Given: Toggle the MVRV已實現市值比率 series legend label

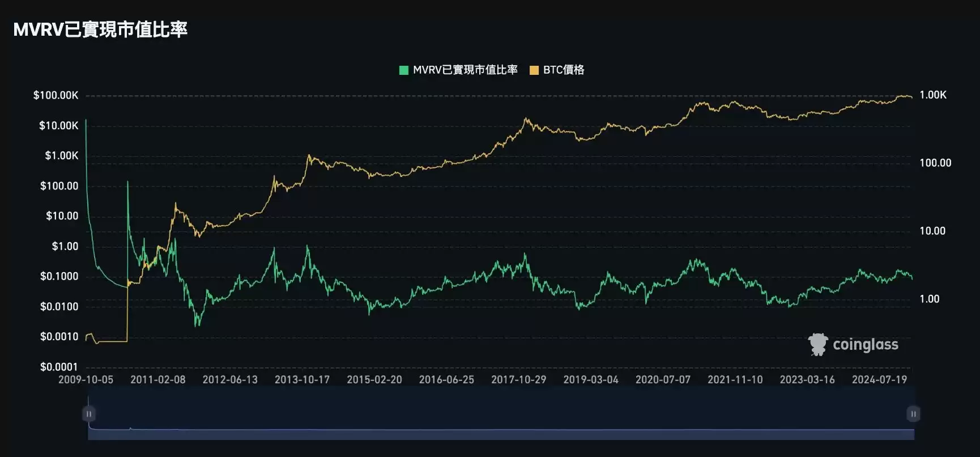Looking at the screenshot, I should pyautogui.click(x=465, y=70).
